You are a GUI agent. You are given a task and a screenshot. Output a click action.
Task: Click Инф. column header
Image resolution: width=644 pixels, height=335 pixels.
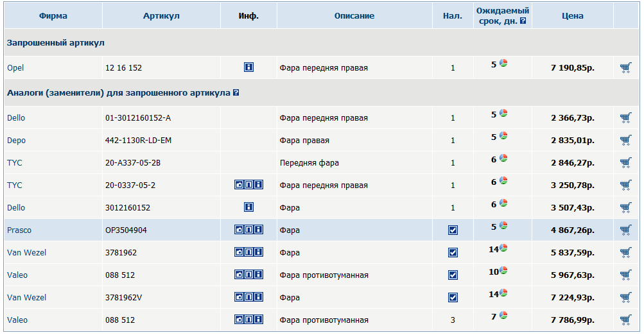(248, 16)
